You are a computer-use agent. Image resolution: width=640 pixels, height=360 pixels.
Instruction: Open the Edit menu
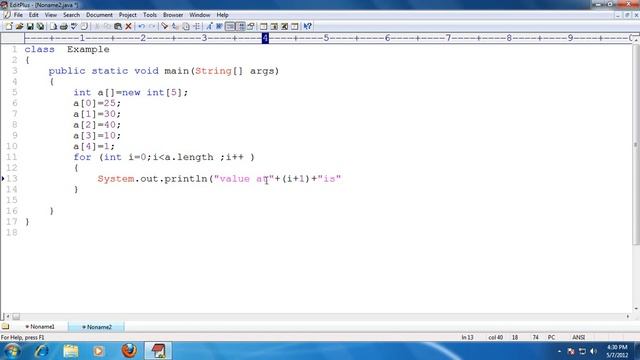33,15
